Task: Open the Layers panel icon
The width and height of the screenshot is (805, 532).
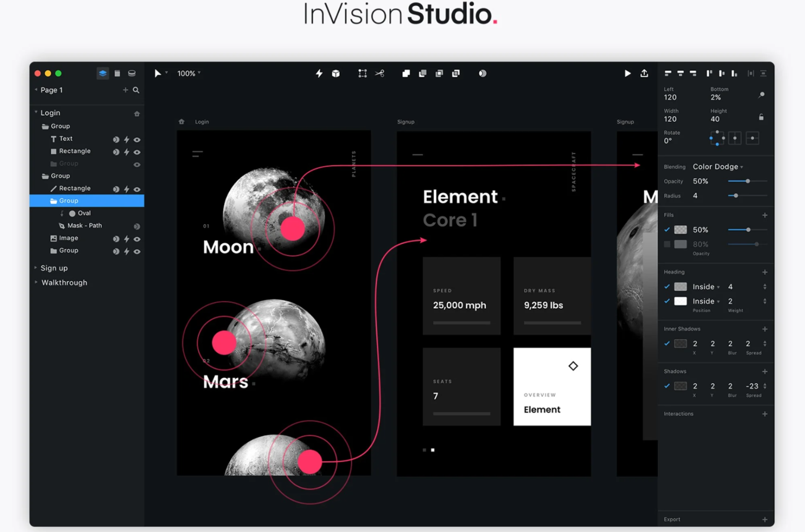Action: 103,73
